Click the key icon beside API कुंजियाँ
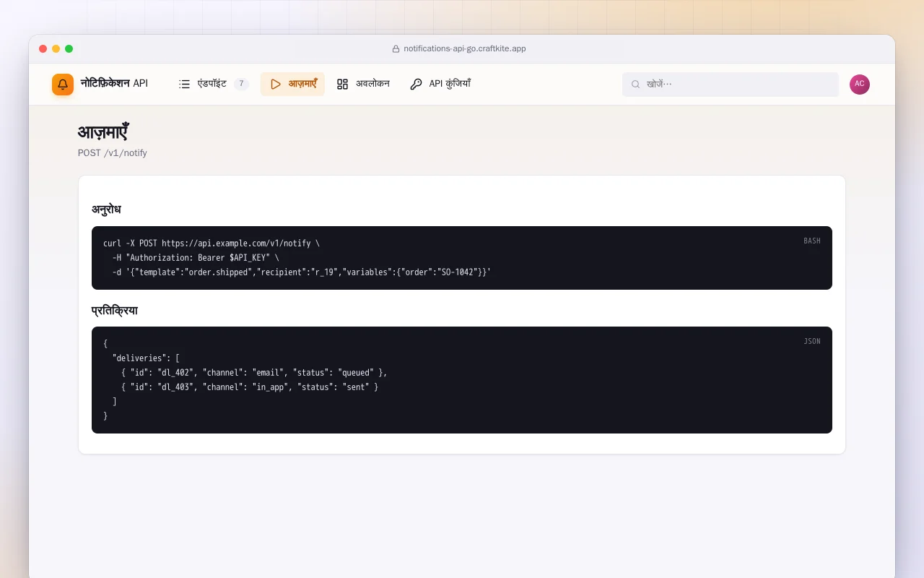Screen dimensions: 924x578 [416, 84]
